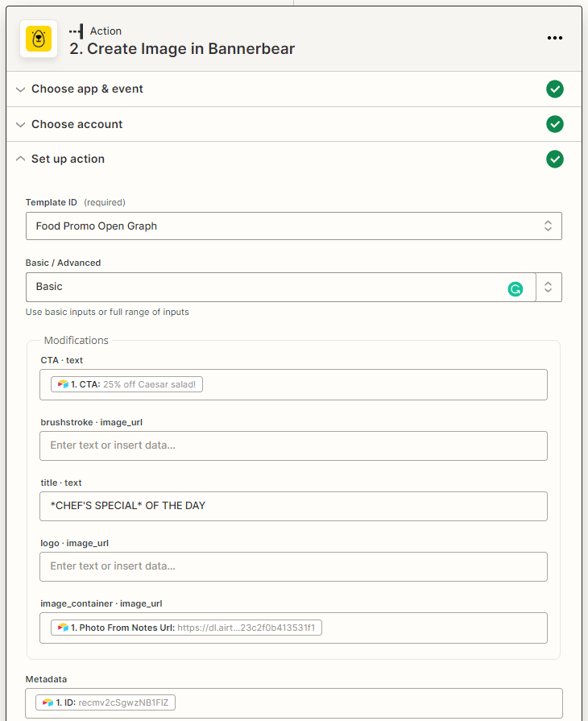
Task: Select the Photo From Notes Url data pill
Action: tap(186, 627)
